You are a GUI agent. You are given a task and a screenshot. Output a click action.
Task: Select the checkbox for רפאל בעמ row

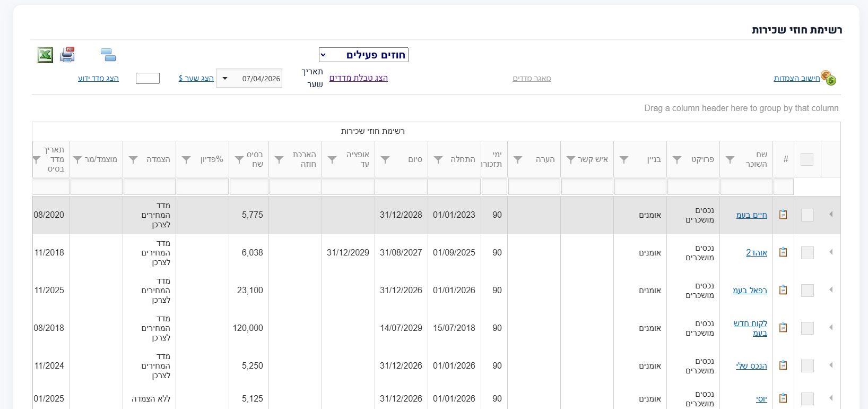(807, 290)
